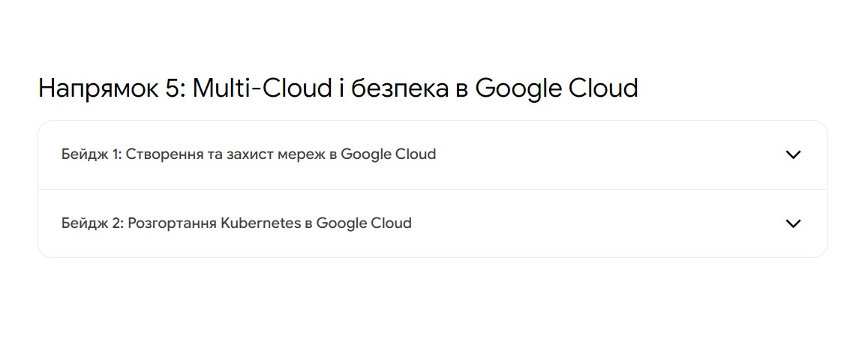Select the Напрямок 5 section heading
The height and width of the screenshot is (360, 868).
(338, 88)
